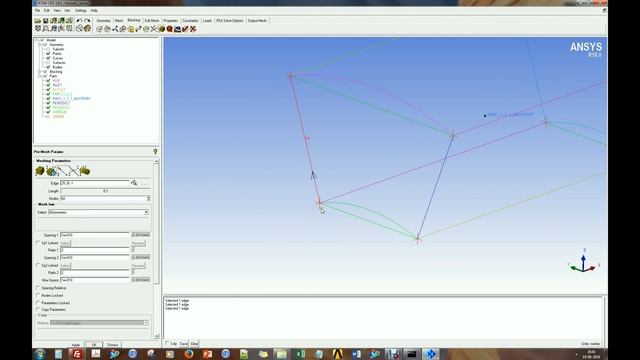This screenshot has height=360, width=640.
Task: Enable the Parameters Locked checkbox
Action: (38, 303)
